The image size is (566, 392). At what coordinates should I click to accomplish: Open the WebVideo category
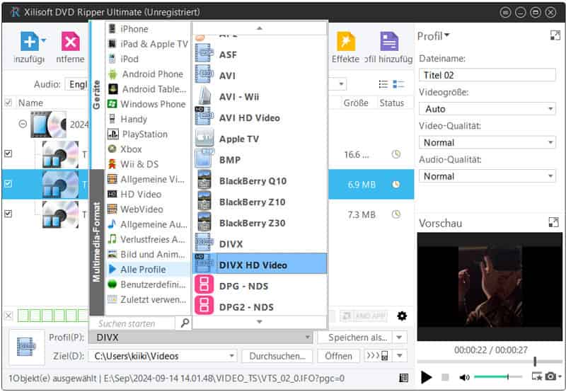(x=148, y=209)
